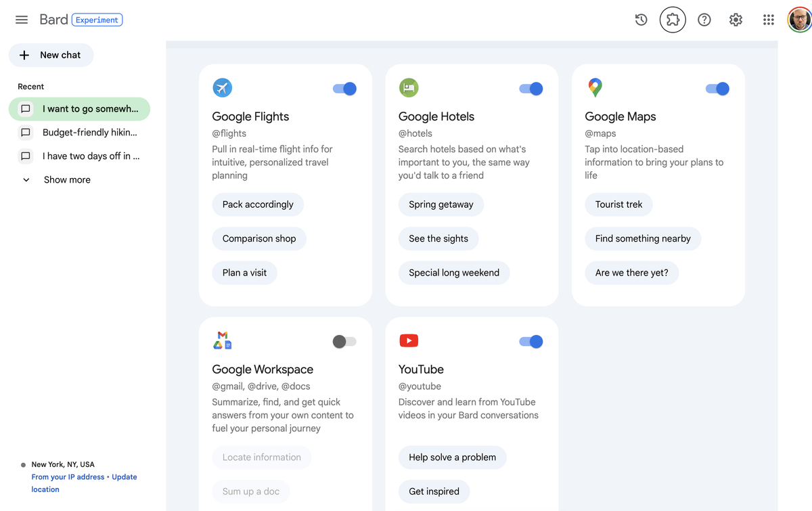Image resolution: width=812 pixels, height=511 pixels.
Task: Open the Extensions puzzle icon
Action: [x=673, y=19]
